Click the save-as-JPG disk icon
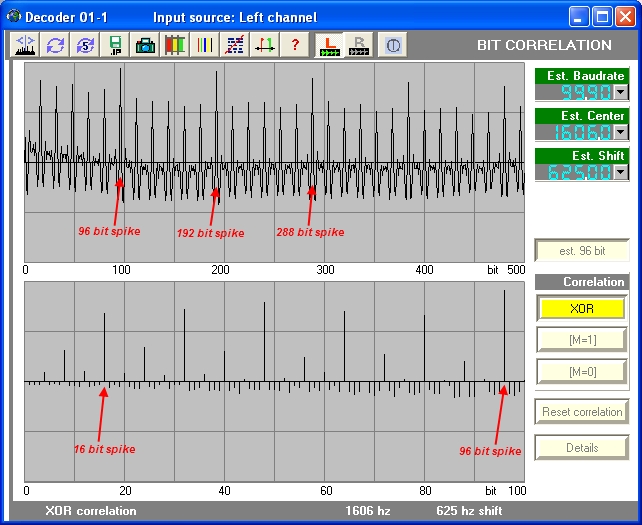This screenshot has height=525, width=642. point(116,45)
